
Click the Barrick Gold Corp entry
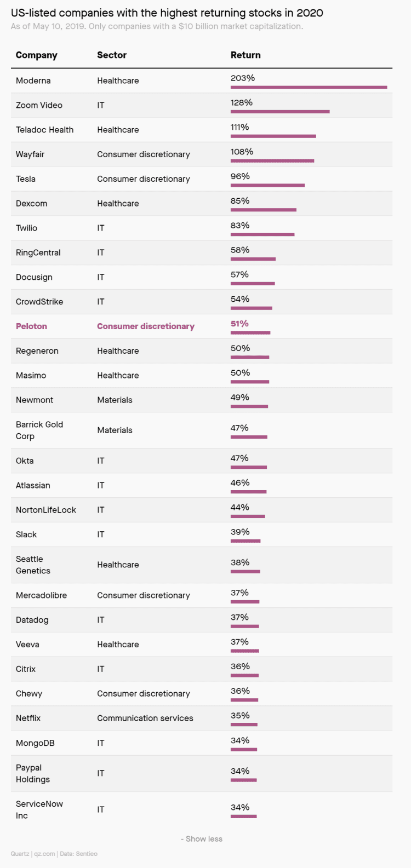pyautogui.click(x=39, y=430)
